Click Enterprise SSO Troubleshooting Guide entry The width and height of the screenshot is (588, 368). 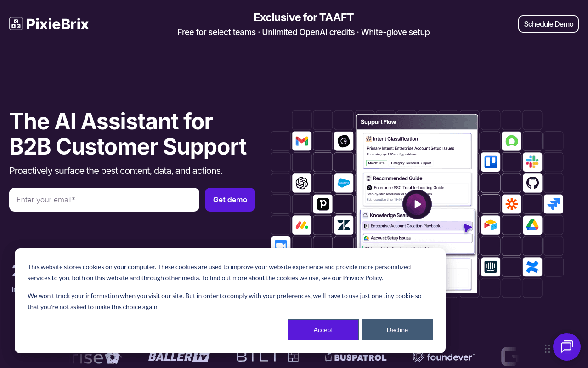click(x=406, y=188)
